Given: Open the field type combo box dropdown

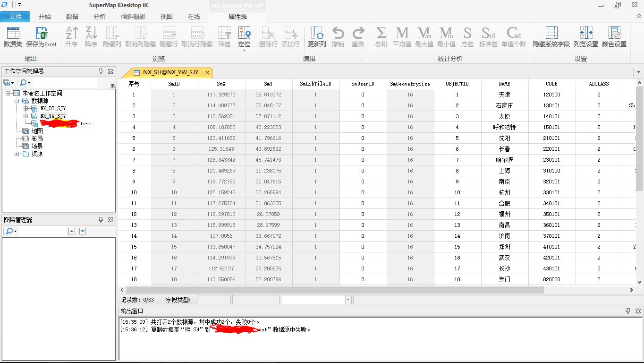Looking at the screenshot, I should point(348,300).
